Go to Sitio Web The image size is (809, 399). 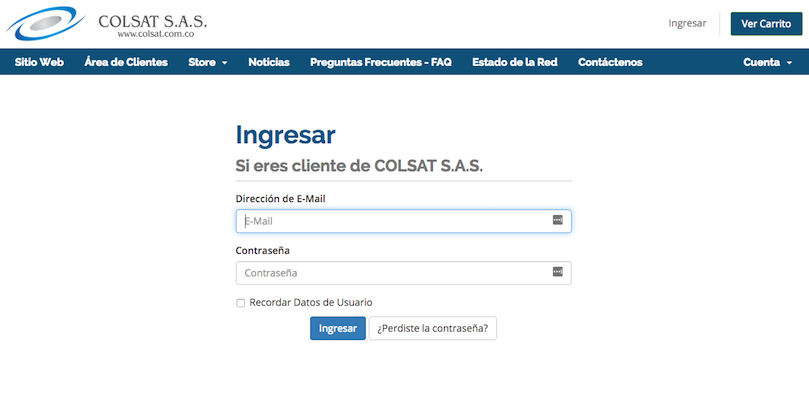tap(39, 62)
